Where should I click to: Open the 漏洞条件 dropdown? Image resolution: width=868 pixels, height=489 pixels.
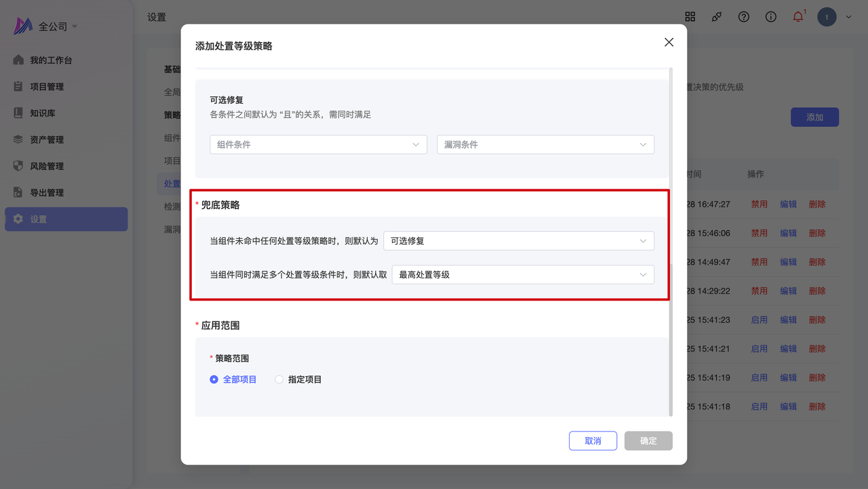coord(545,144)
